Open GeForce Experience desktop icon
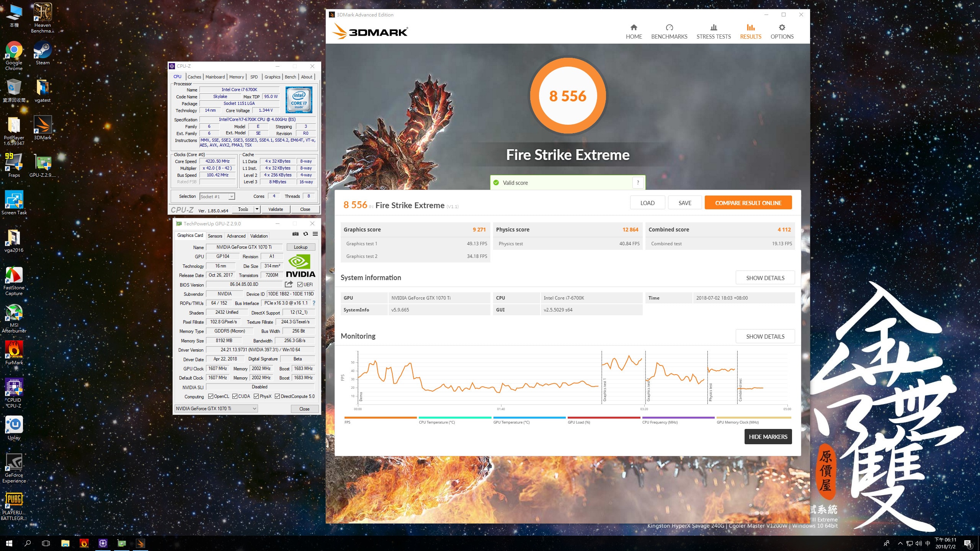 pos(14,468)
